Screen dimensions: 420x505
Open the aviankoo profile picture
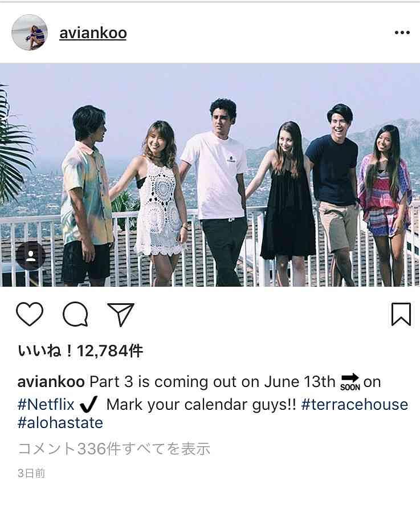[30, 32]
